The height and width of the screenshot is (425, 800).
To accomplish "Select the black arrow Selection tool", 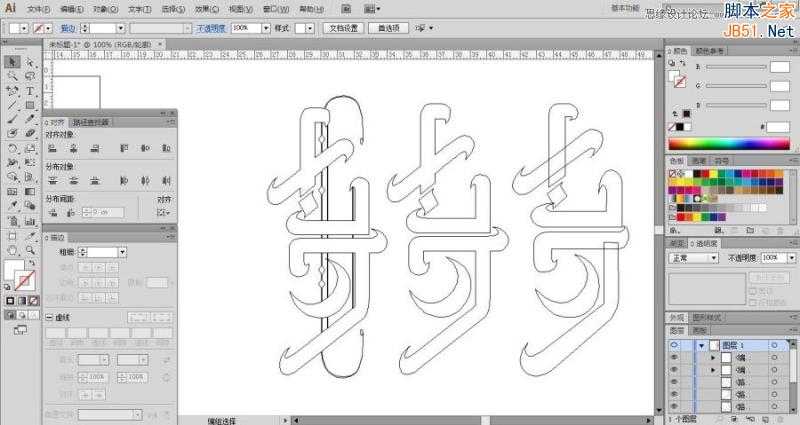I will tap(12, 62).
